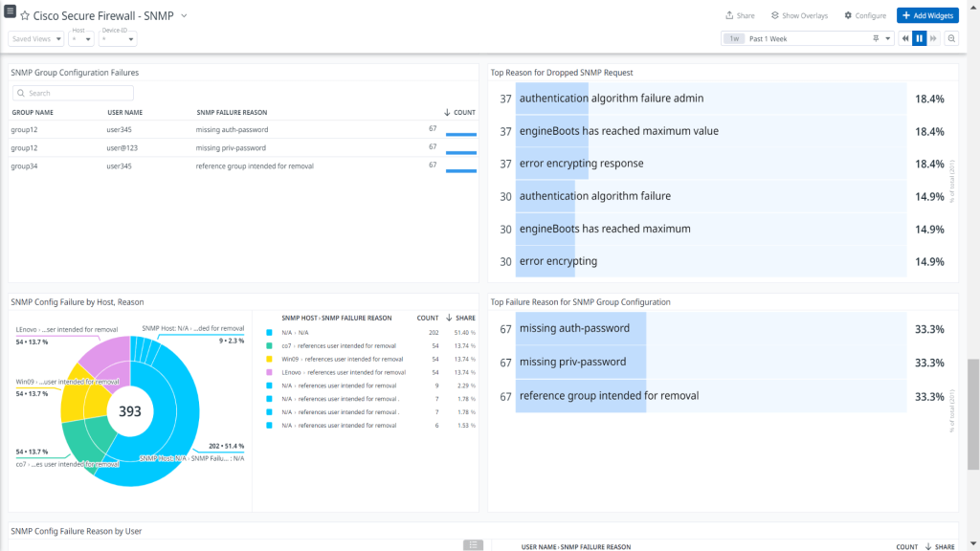Click the Share icon button
This screenshot has width=980, height=551.
(x=740, y=15)
